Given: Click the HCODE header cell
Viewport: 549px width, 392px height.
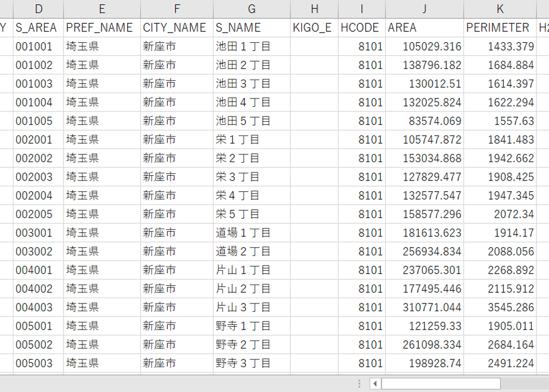Looking at the screenshot, I should 362,28.
